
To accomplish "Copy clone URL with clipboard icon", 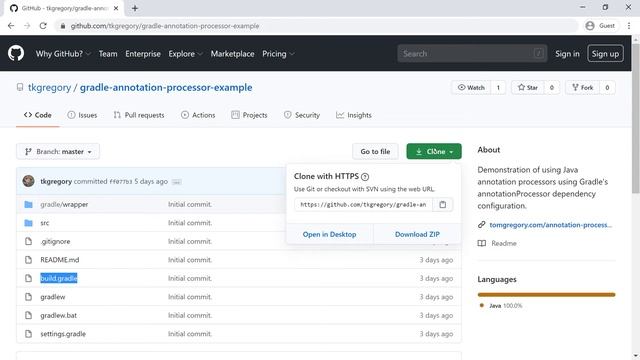I will (442, 204).
